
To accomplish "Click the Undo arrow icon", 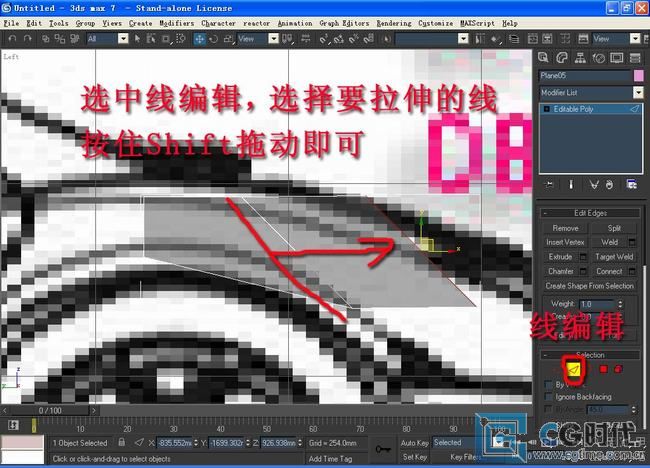I will pyautogui.click(x=12, y=39).
